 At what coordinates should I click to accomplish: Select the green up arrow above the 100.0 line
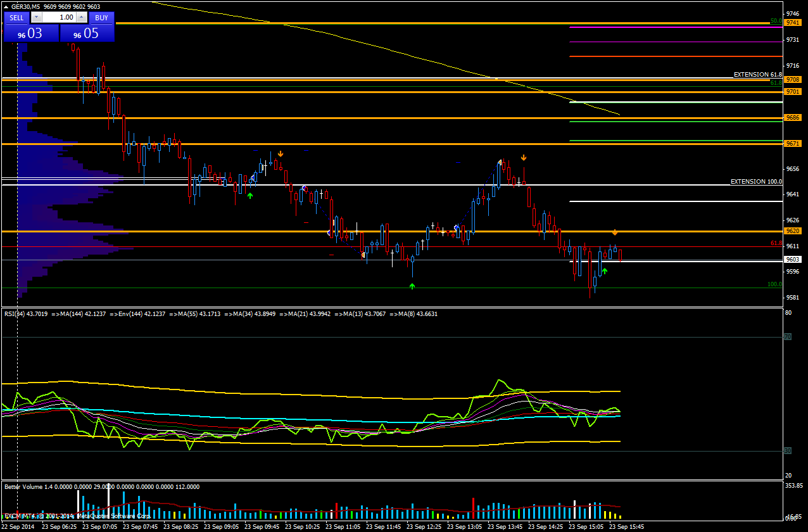click(412, 287)
